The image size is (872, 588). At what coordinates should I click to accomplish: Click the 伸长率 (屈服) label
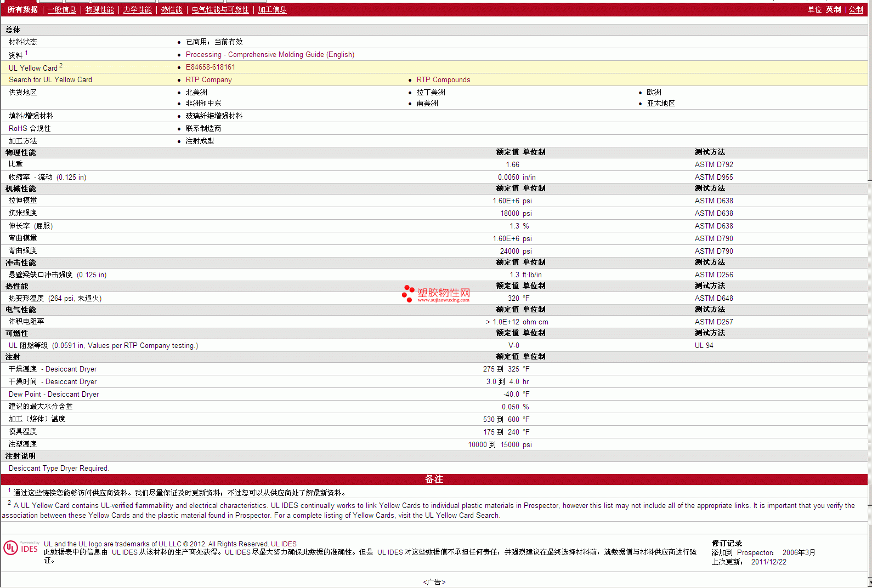(x=31, y=226)
